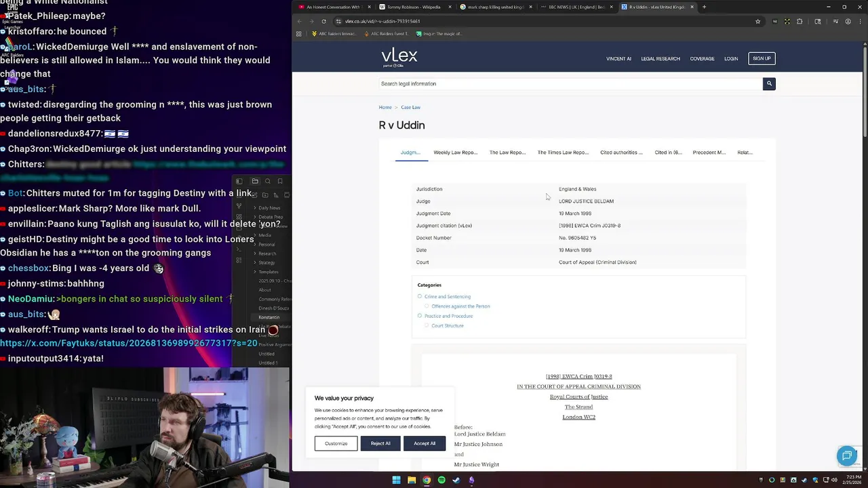Reload the vLex page
Screen dimensions: 868x488
(x=323, y=21)
